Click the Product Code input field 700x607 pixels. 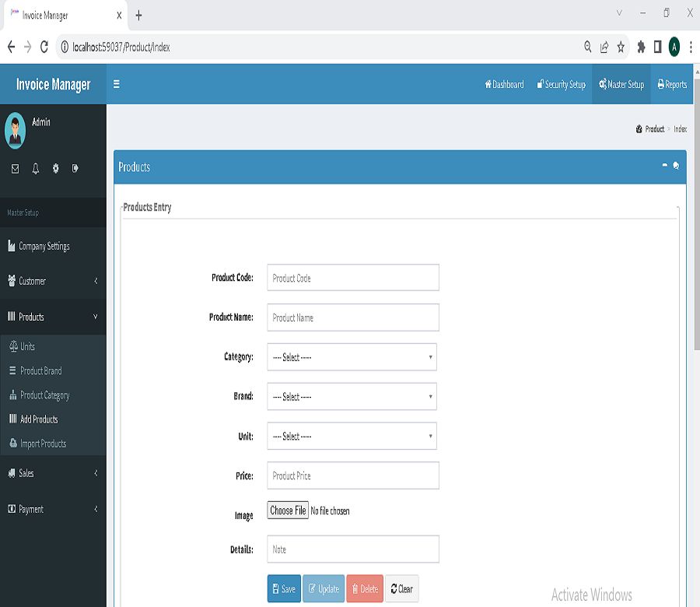point(353,278)
